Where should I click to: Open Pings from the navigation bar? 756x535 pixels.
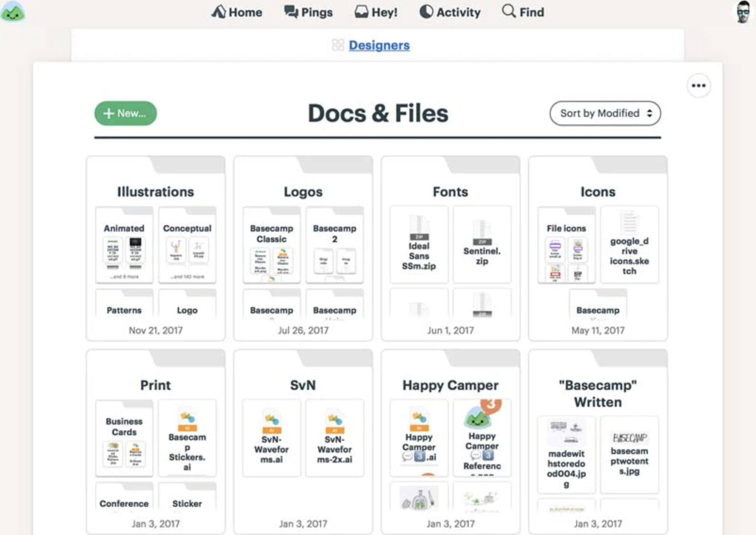[x=308, y=12]
